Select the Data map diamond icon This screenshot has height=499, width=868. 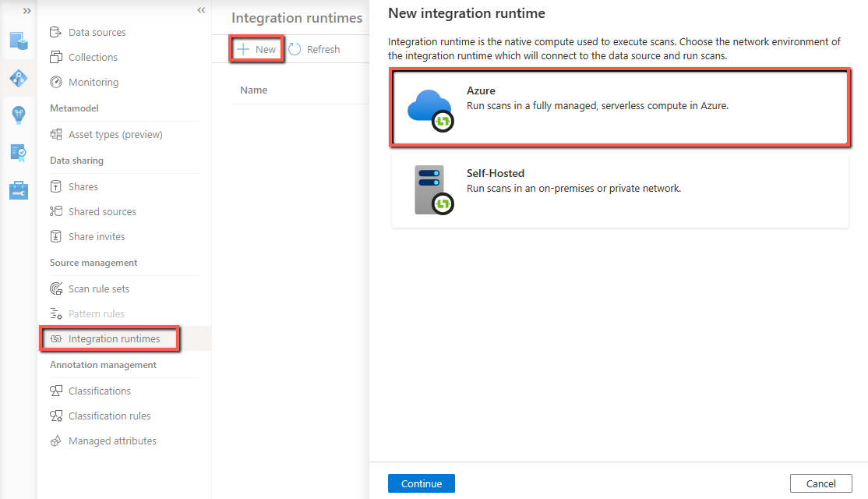point(19,78)
